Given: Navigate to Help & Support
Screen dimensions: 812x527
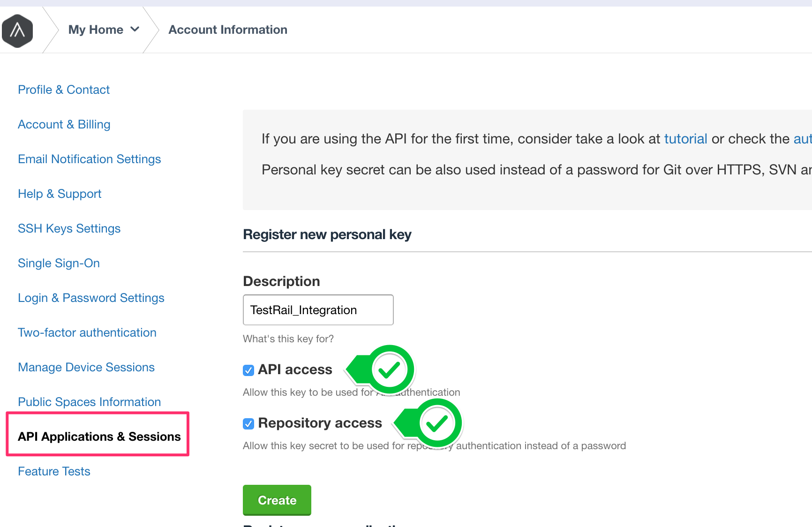Looking at the screenshot, I should [x=60, y=194].
